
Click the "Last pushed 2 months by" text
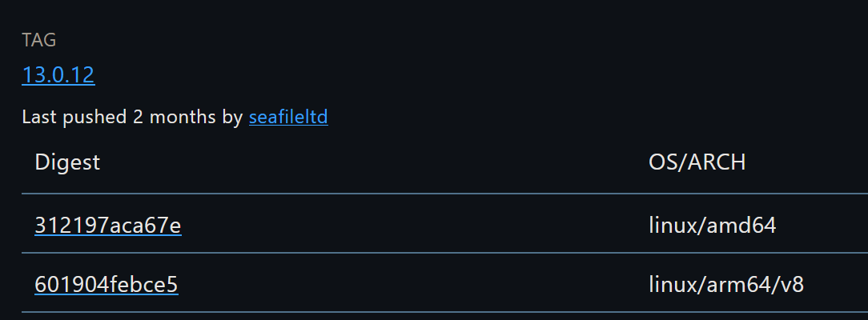coord(132,118)
